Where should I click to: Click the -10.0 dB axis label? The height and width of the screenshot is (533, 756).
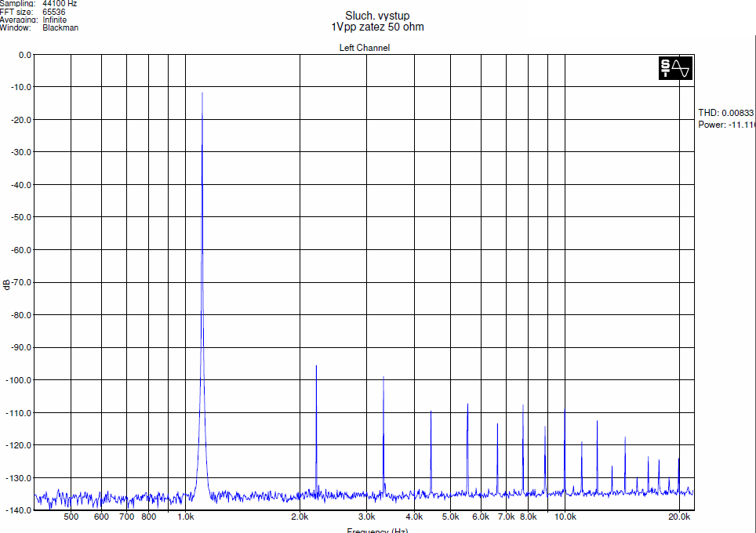21,87
